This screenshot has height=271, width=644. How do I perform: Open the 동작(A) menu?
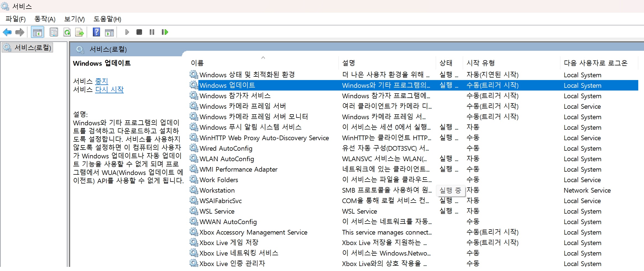pos(45,19)
